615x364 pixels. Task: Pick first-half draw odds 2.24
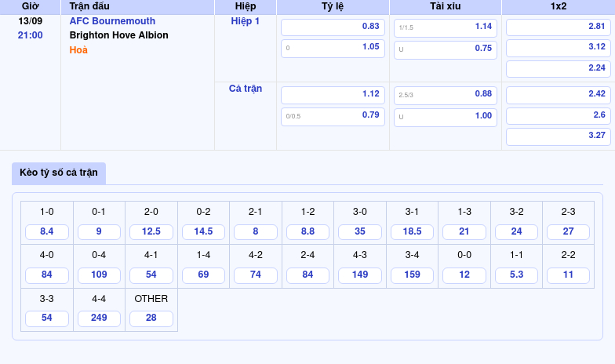click(x=558, y=68)
